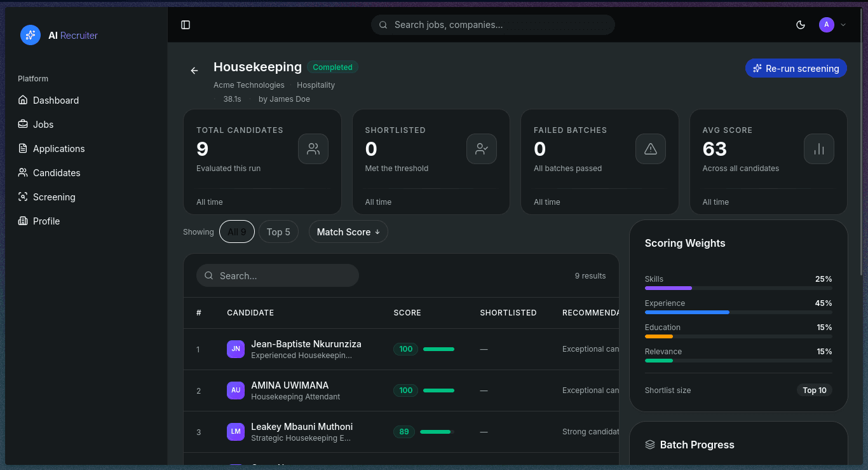
Task: Click the top search bar magnifier icon
Action: click(383, 25)
